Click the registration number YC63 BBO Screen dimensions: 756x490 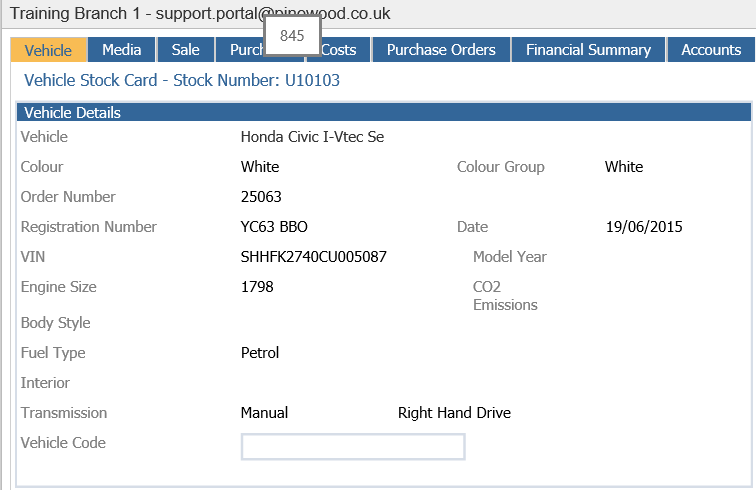click(274, 227)
